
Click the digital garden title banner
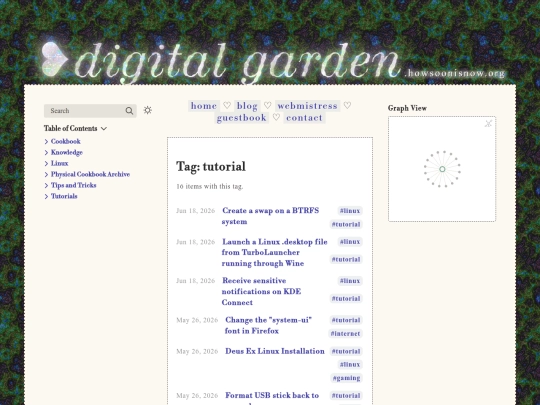click(238, 62)
